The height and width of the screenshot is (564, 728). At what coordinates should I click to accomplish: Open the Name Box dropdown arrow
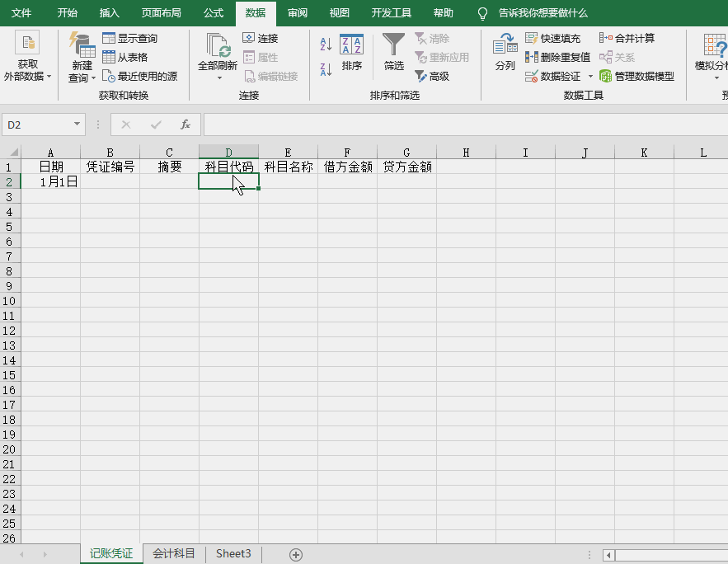point(77,124)
